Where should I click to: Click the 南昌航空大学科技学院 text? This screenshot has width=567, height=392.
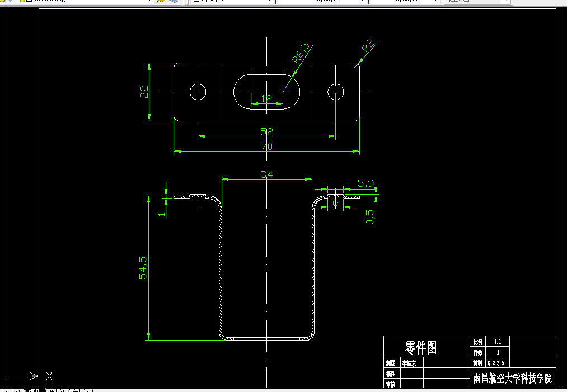[x=512, y=378]
